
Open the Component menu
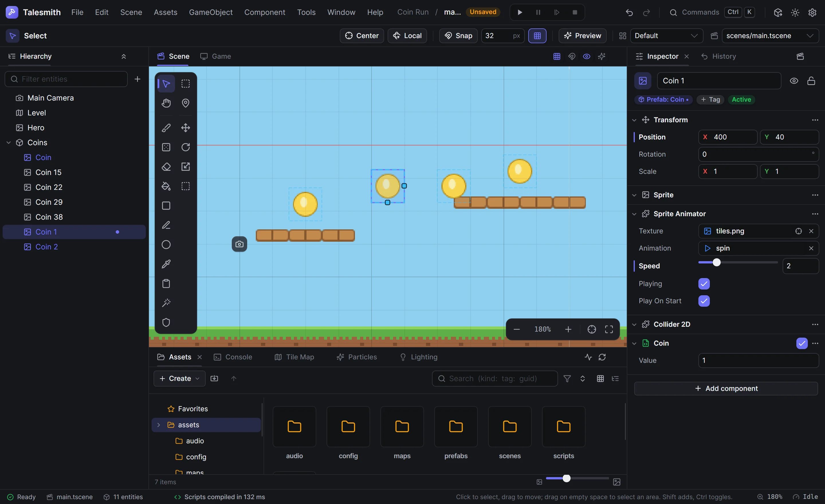pyautogui.click(x=264, y=12)
